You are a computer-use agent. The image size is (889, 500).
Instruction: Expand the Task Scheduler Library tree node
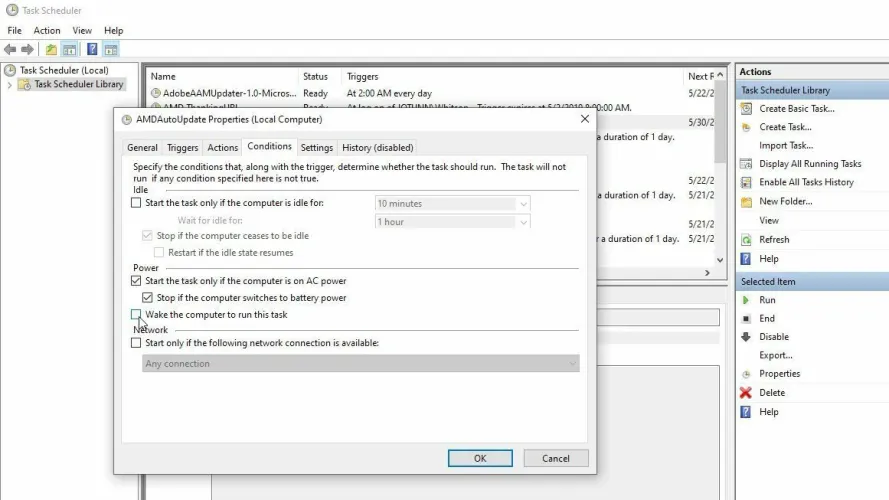11,85
